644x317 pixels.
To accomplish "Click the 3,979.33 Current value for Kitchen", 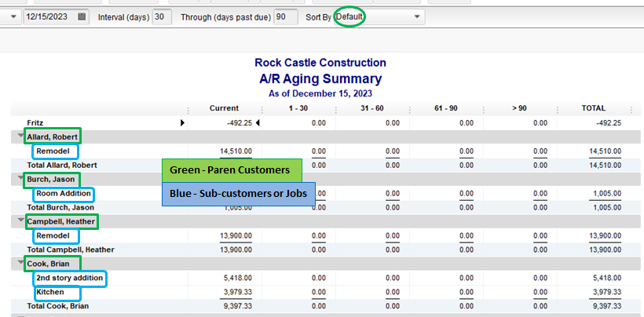I will pyautogui.click(x=238, y=292).
